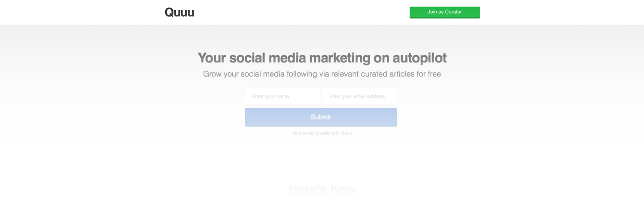Click the bold word safe below Submit
The image size is (644, 215).
point(325,133)
